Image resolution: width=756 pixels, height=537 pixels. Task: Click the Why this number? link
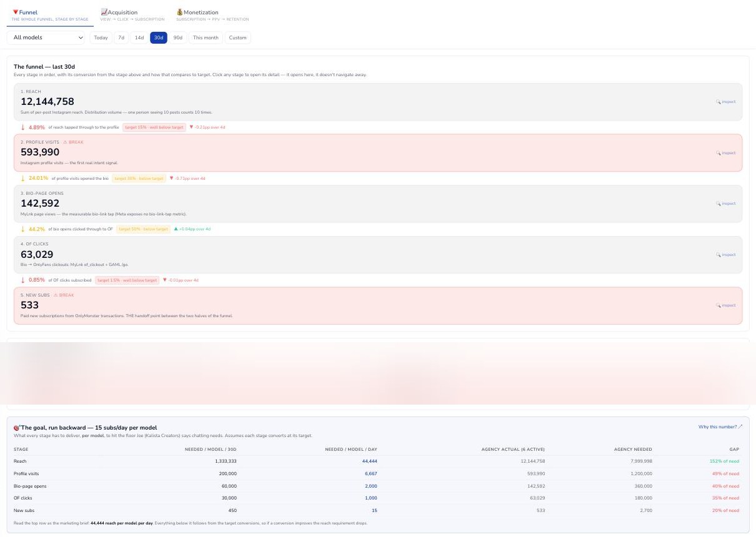720,427
